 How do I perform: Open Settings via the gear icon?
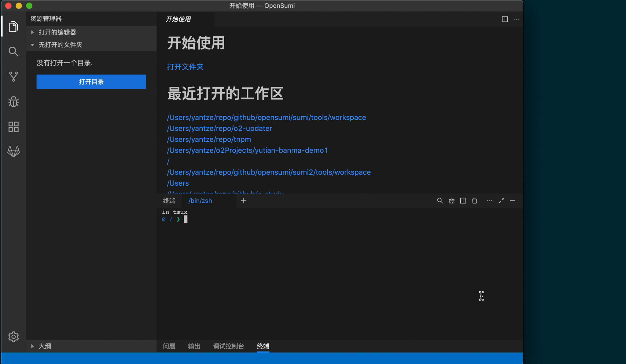[x=13, y=337]
